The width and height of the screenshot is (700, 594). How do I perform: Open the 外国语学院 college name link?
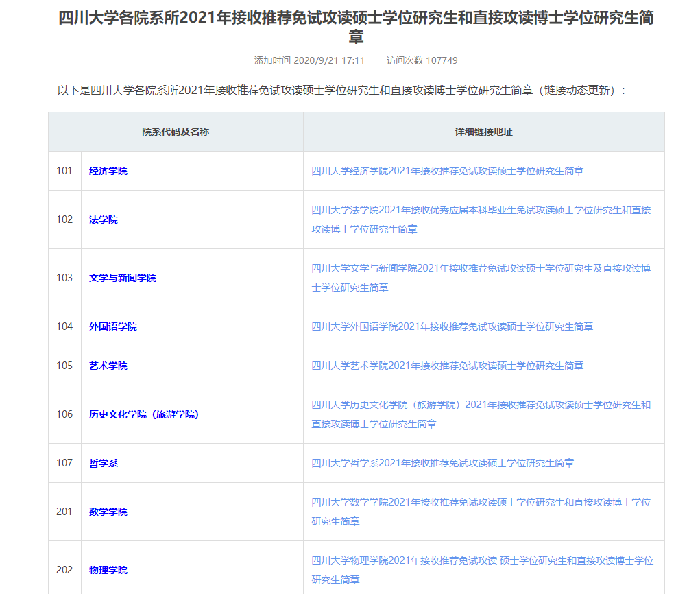pos(113,326)
